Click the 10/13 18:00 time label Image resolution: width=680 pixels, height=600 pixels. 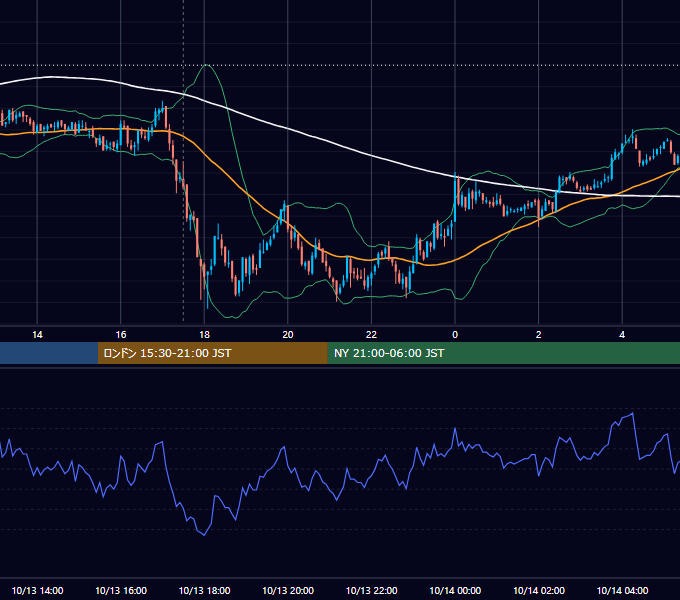click(x=204, y=590)
